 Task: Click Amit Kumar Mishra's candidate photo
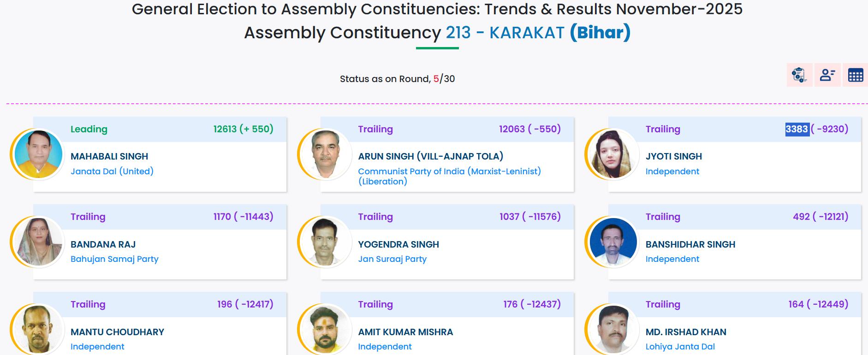pyautogui.click(x=326, y=329)
